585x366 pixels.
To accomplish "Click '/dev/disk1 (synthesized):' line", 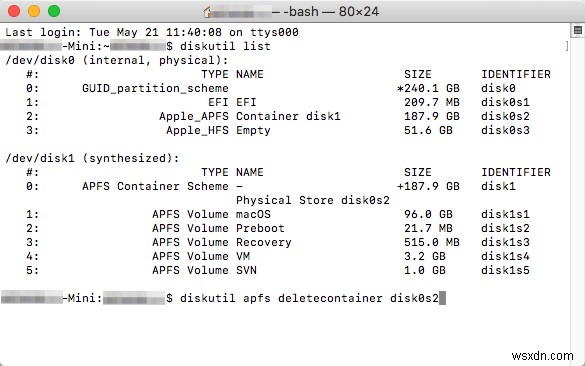I will click(x=92, y=158).
